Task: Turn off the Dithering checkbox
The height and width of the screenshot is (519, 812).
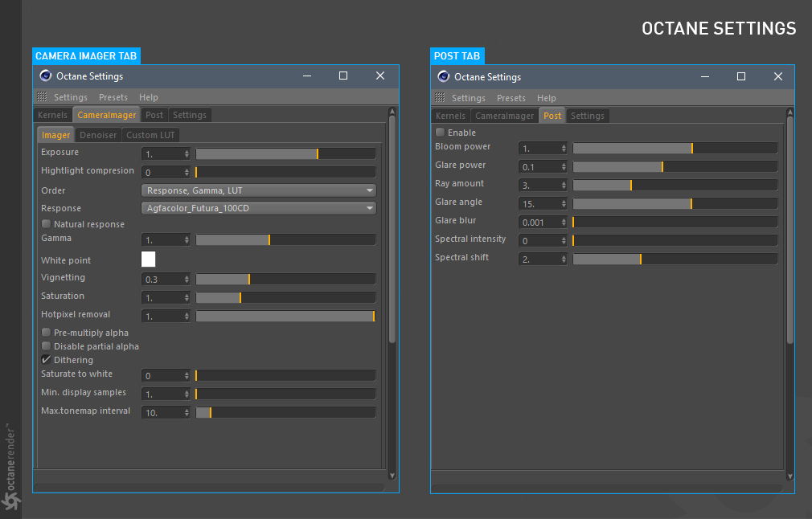Action: click(x=46, y=360)
